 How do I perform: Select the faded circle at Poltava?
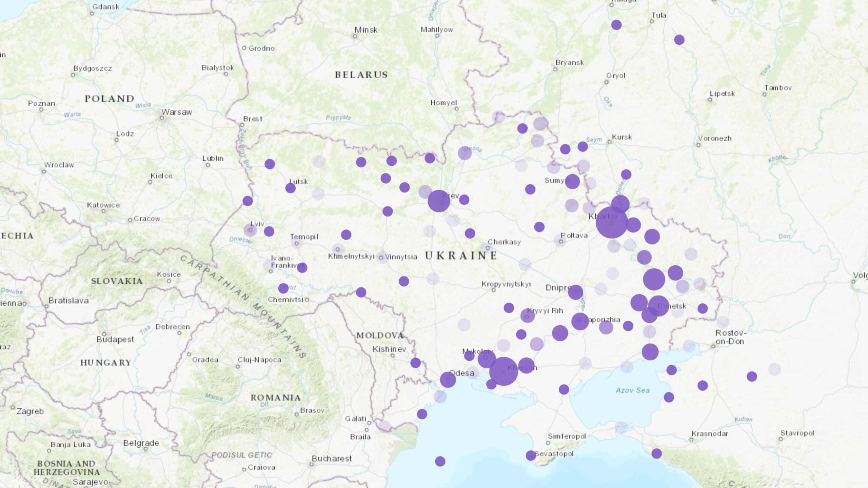point(560,240)
